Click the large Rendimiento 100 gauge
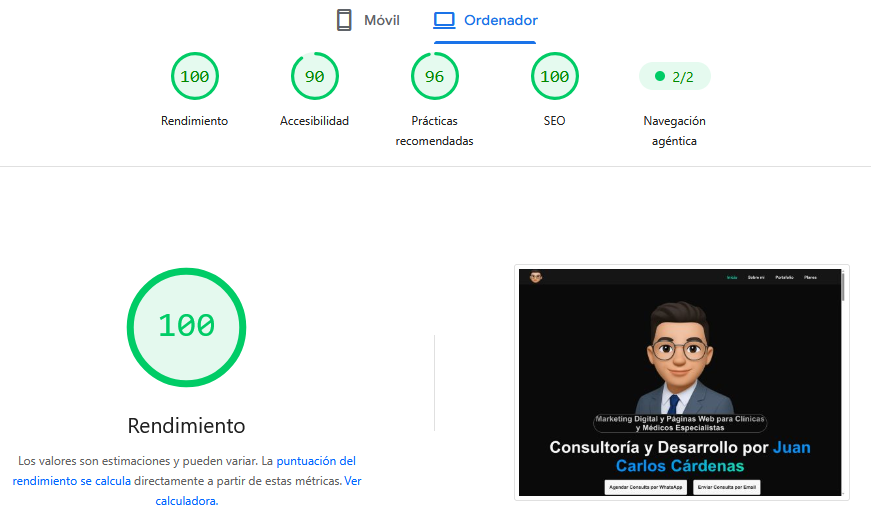 click(186, 327)
